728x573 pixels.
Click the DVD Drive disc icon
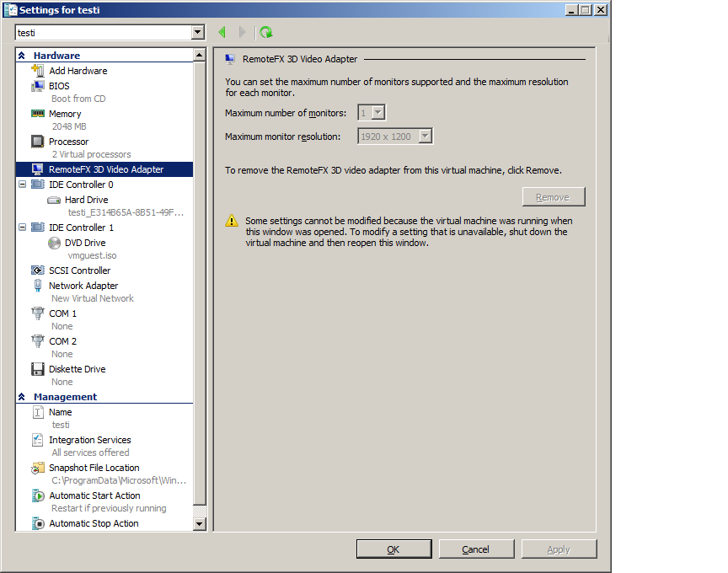(x=54, y=243)
